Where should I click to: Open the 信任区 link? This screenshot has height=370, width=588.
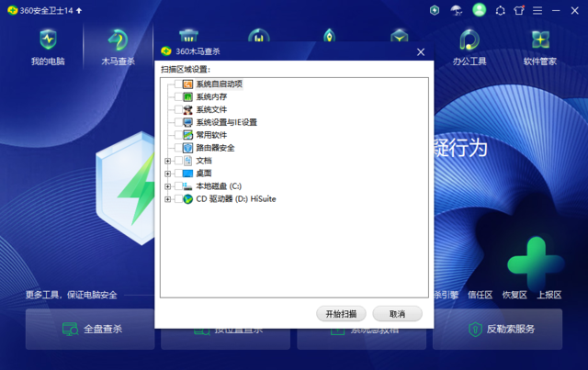(480, 295)
